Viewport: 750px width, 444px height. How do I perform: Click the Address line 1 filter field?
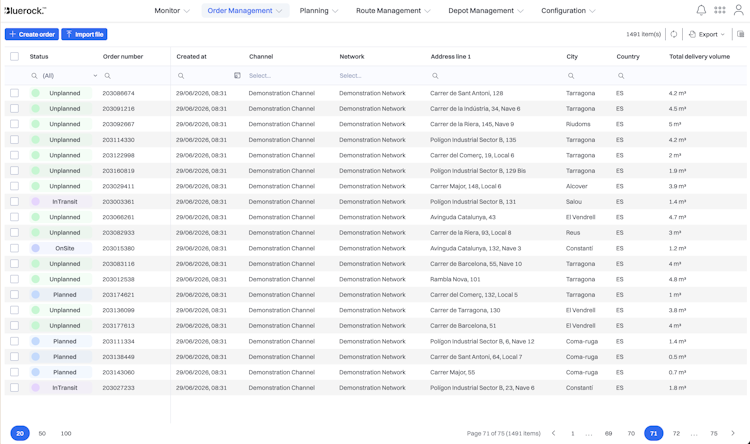495,76
